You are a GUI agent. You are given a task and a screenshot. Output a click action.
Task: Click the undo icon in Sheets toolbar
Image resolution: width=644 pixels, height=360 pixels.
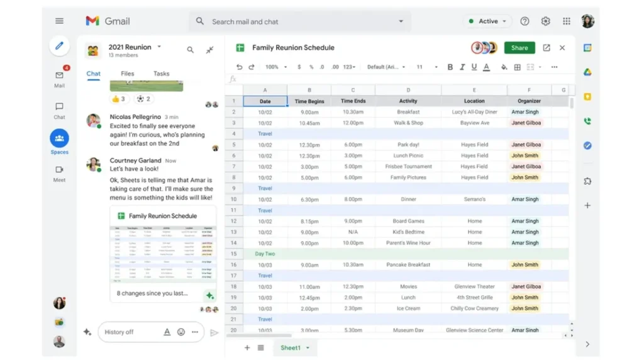[x=239, y=67]
